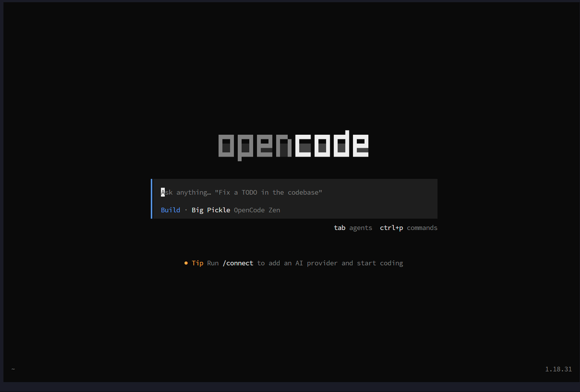Screen dimensions: 580x392
Task: Click the OpenCode Zen provider label
Action: pyautogui.click(x=257, y=210)
